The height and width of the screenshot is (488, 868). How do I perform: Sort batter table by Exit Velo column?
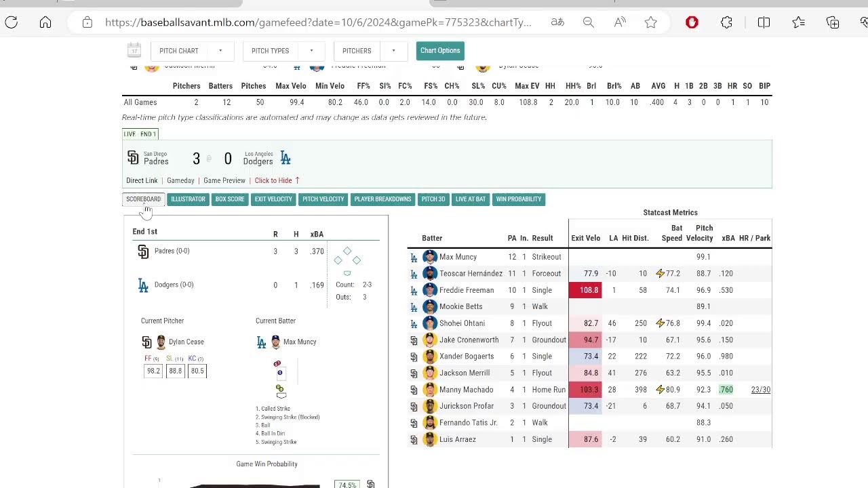[x=586, y=238]
